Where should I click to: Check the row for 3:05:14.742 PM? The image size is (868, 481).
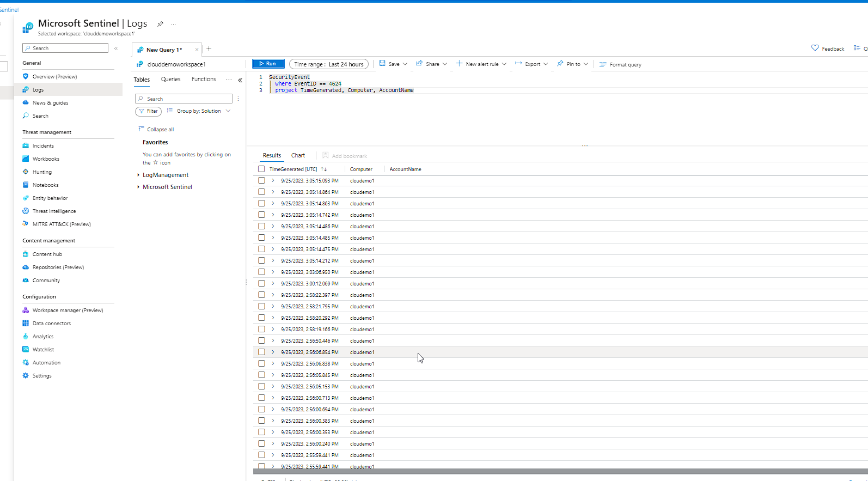(x=261, y=215)
